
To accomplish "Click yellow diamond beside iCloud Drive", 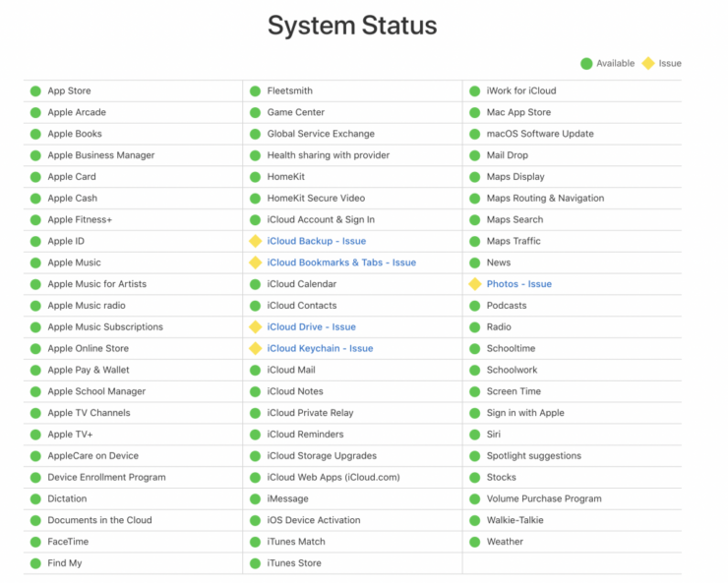I will click(x=255, y=327).
